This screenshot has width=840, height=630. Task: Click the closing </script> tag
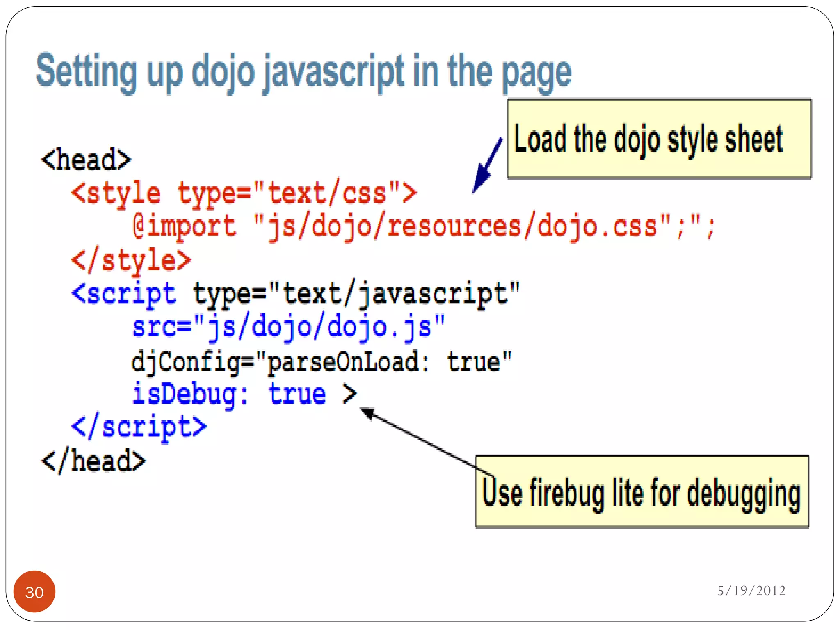click(139, 427)
